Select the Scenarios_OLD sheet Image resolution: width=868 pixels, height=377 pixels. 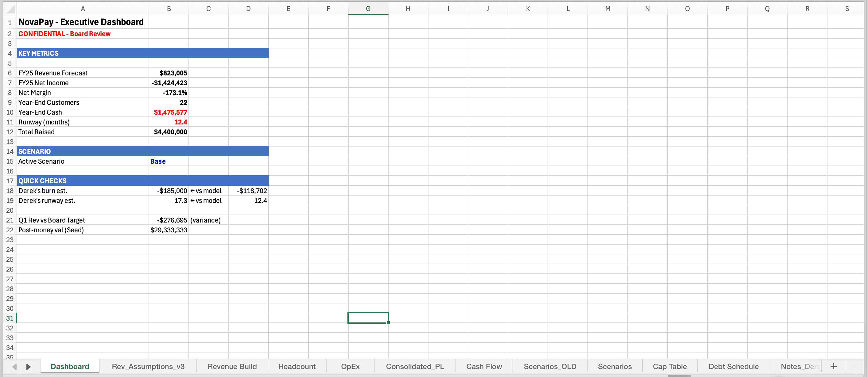click(550, 366)
